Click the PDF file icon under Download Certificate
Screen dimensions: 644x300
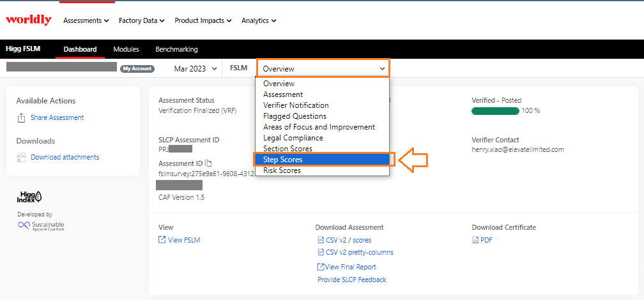pyautogui.click(x=475, y=240)
